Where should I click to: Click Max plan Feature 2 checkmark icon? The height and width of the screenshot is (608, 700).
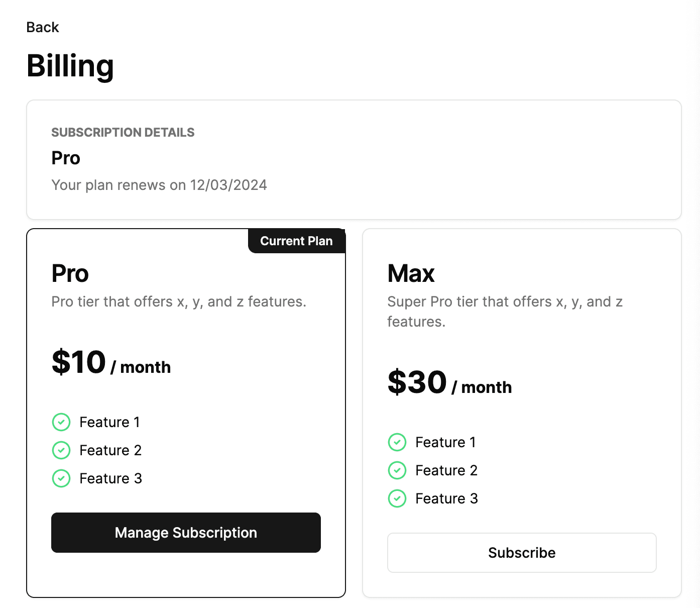[397, 470]
